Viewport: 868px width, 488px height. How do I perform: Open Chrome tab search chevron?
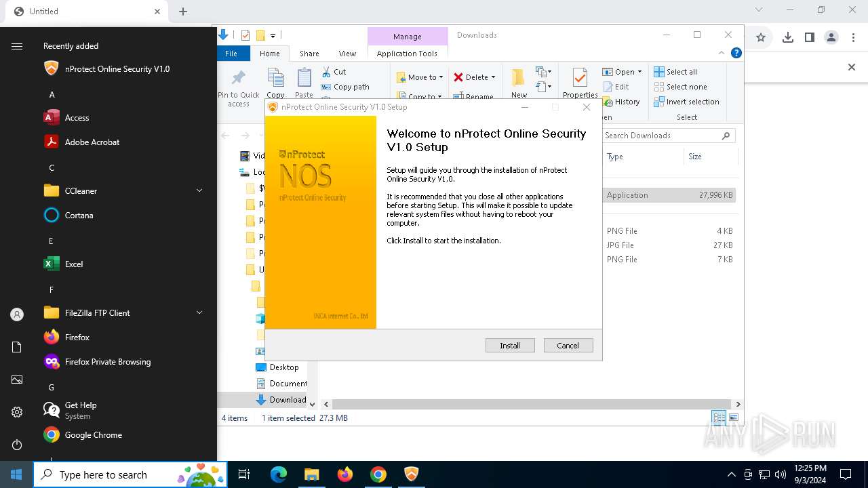759,10
